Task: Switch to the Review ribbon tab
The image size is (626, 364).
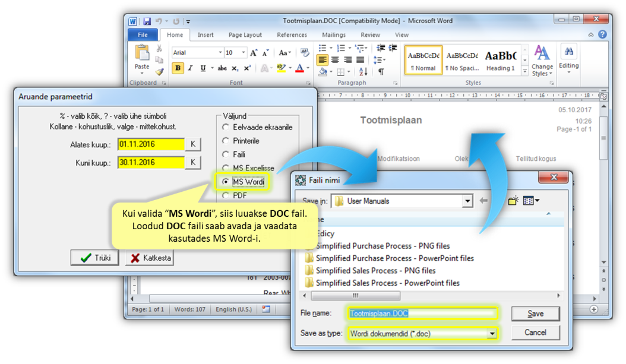Action: click(370, 35)
